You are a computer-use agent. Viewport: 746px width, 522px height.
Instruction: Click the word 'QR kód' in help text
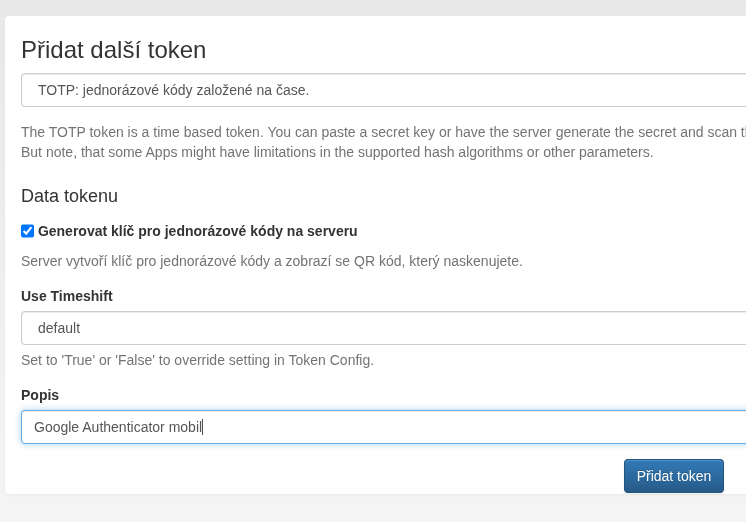[x=377, y=261]
